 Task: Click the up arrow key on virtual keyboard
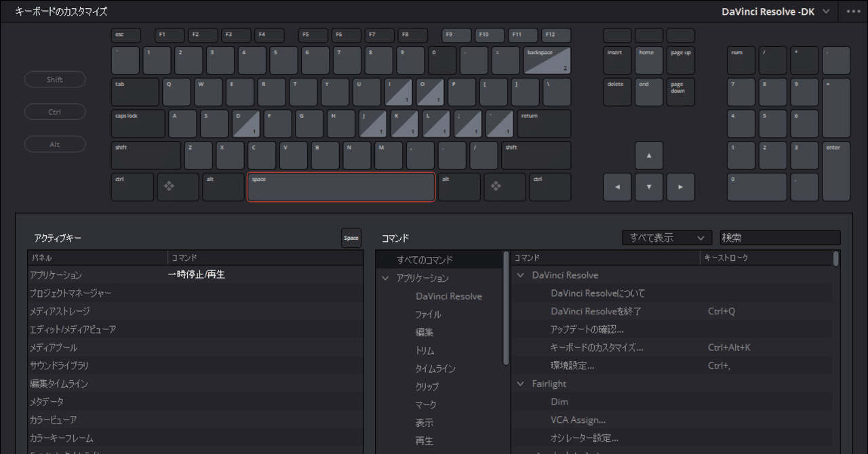tap(649, 155)
